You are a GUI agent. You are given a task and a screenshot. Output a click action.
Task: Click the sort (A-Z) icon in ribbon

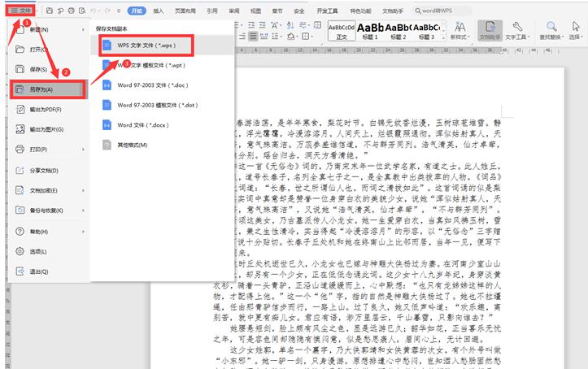[290, 25]
